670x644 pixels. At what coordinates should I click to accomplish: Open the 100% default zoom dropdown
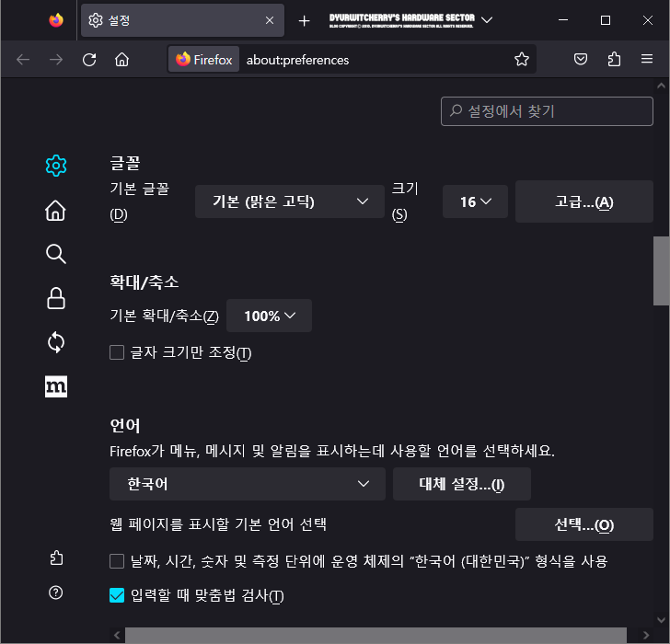pos(269,316)
